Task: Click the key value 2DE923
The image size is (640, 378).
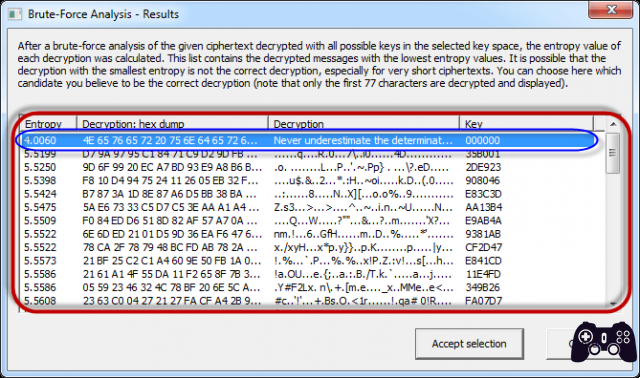Action: coord(483,167)
